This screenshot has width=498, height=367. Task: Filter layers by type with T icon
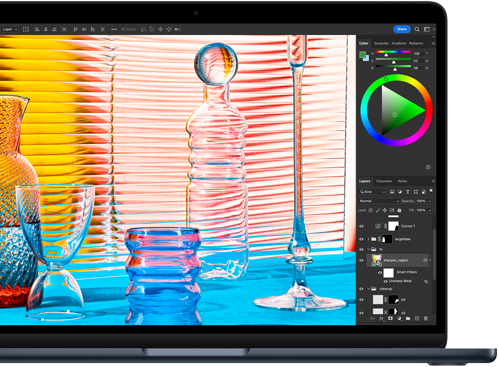click(x=407, y=192)
